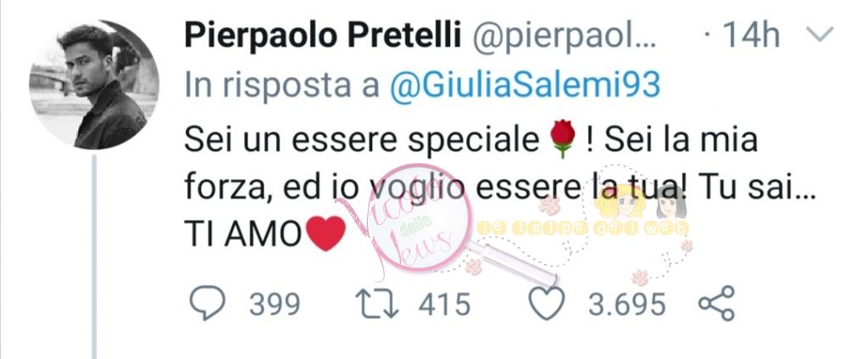The width and height of the screenshot is (868, 359).
Task: Click the 415 retweets count
Action: pos(444,304)
